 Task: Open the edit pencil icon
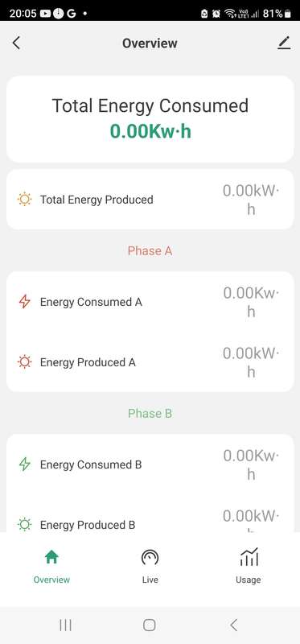(284, 43)
